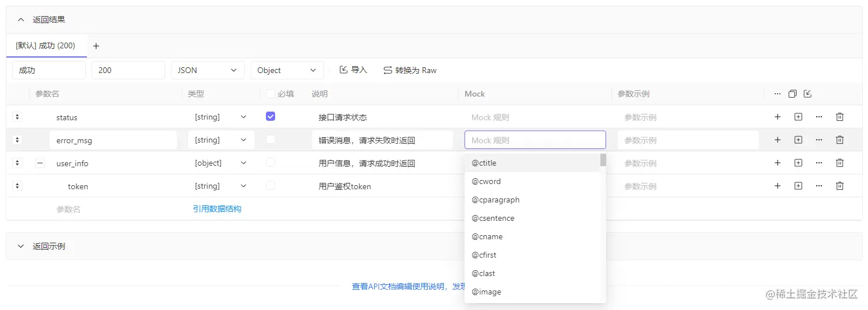This screenshot has width=868, height=310.
Task: Add sibling parameter after status row
Action: [x=778, y=117]
